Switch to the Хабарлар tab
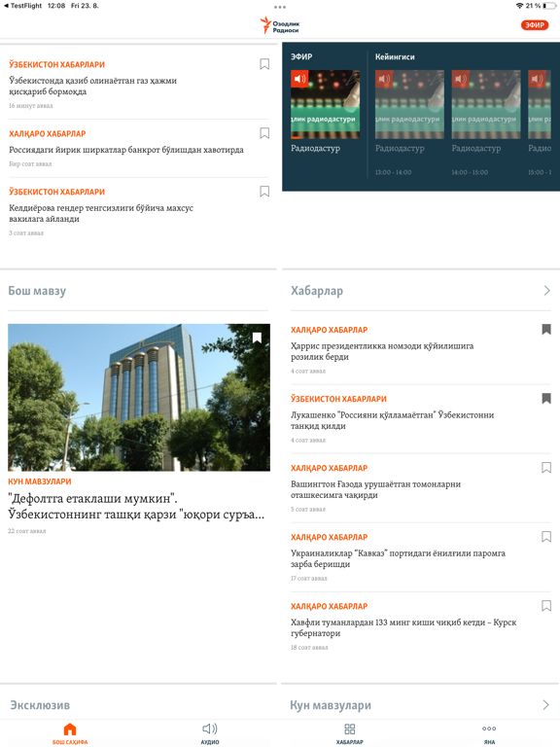This screenshot has height=747, width=560. [350, 733]
